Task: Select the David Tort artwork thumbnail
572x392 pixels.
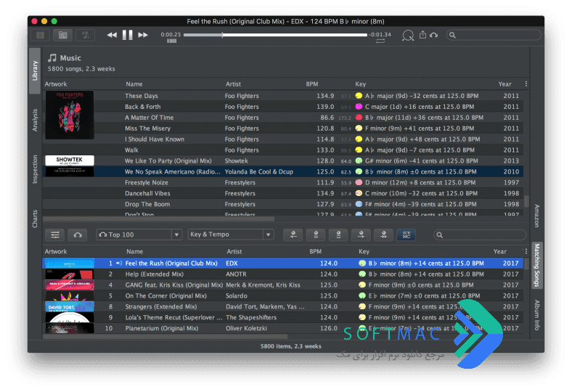Action: pos(69,306)
